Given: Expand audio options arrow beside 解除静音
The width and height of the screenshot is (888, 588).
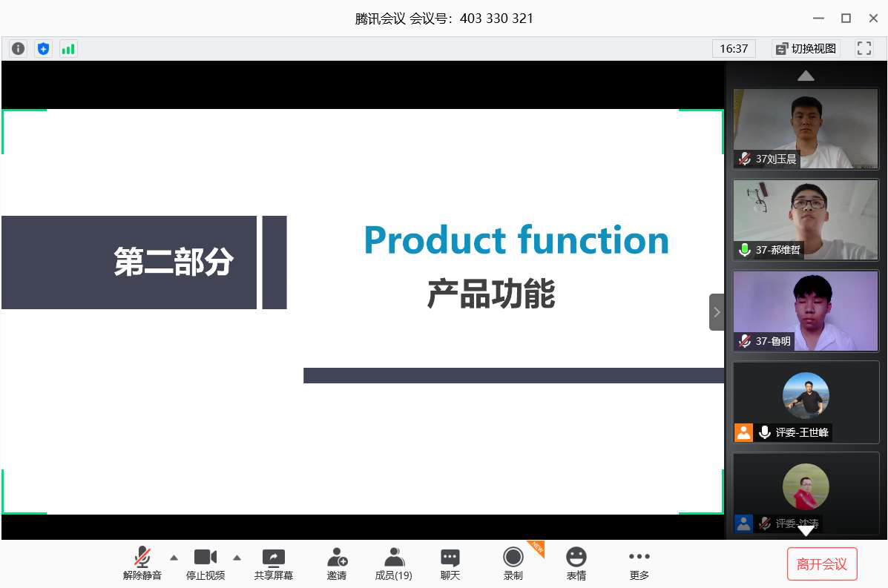Looking at the screenshot, I should (x=174, y=558).
